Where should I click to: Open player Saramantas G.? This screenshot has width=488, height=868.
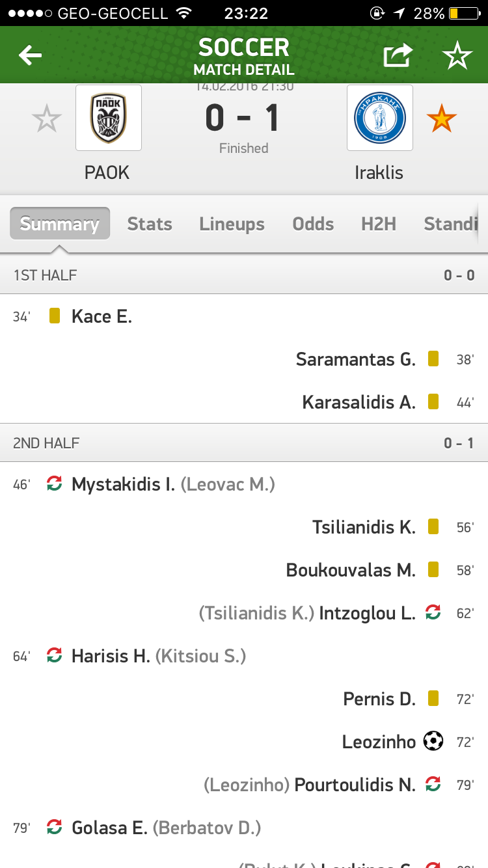click(x=355, y=359)
